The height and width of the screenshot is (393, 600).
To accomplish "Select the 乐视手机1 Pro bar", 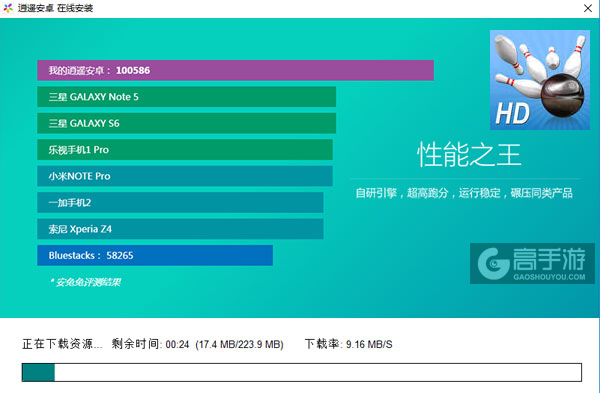I will coord(185,150).
